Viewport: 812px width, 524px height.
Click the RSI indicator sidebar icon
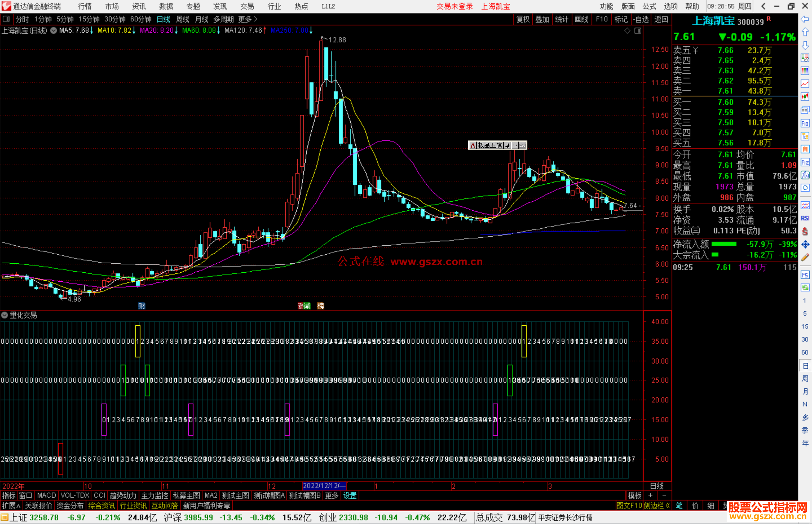(x=805, y=218)
